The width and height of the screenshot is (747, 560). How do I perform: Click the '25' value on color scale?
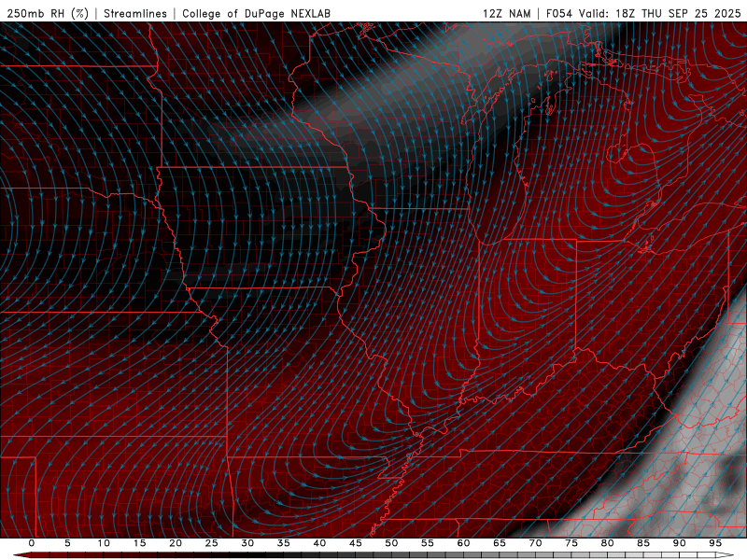pyautogui.click(x=212, y=543)
